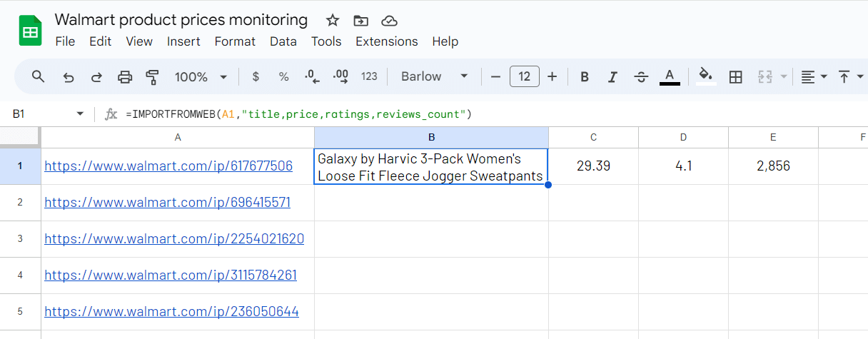Star this spreadsheet document
Image resolution: width=868 pixels, height=339 pixels.
tap(333, 20)
